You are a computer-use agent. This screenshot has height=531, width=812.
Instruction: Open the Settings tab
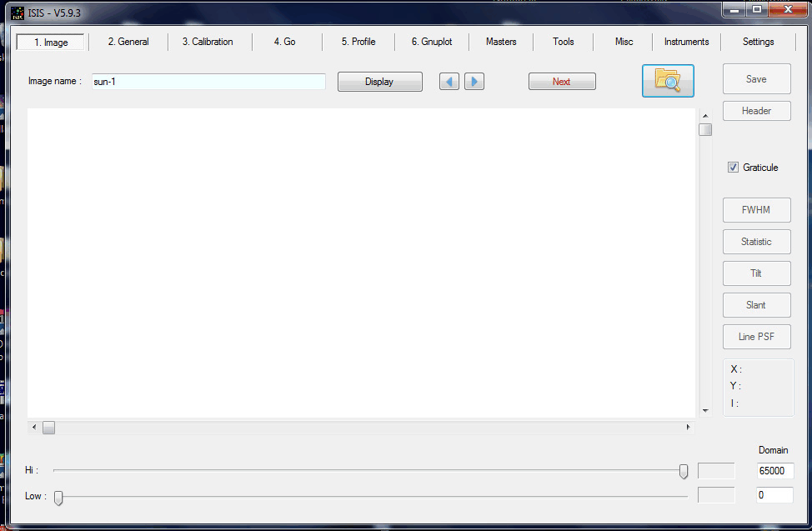click(758, 42)
